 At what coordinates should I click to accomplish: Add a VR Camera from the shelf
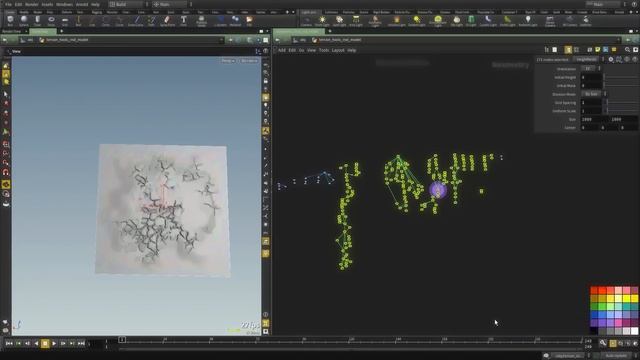[x=569, y=21]
